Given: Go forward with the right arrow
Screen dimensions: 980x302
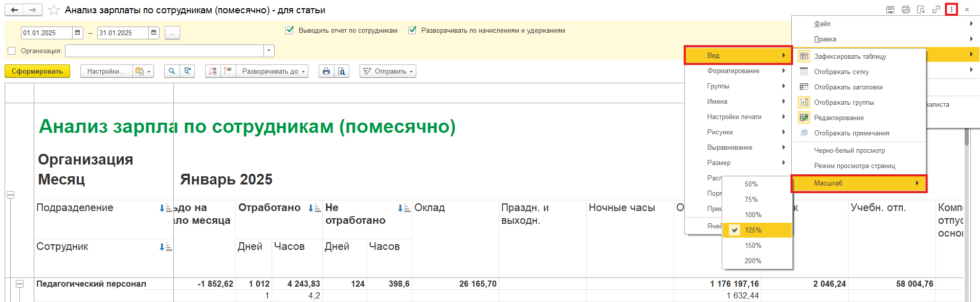Looking at the screenshot, I should pyautogui.click(x=33, y=10).
